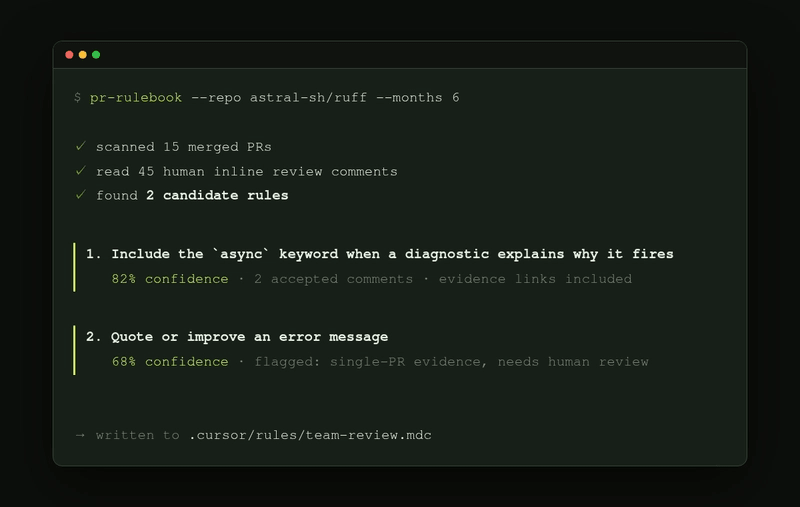Click the --months flag text
Screen dimensions: 800x507
point(409,97)
